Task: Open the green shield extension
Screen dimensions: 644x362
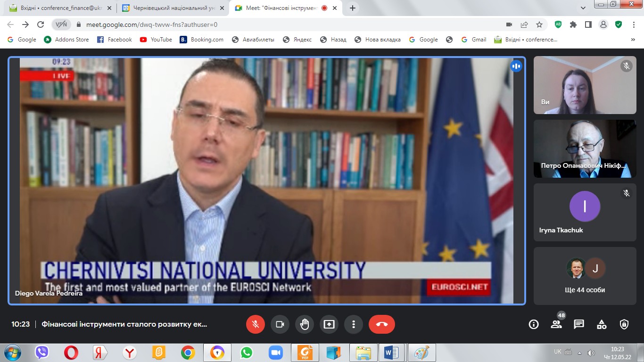Action: (x=619, y=25)
